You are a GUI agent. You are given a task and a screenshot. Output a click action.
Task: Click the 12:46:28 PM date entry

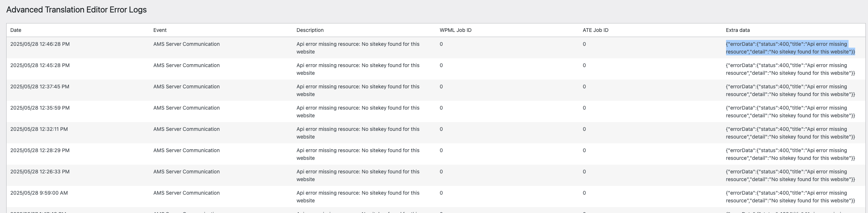[x=40, y=44]
